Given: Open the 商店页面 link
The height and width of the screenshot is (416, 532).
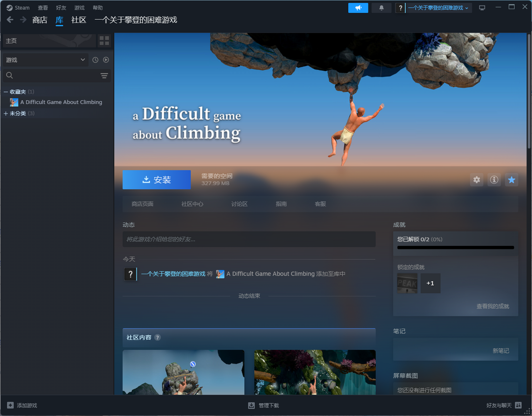Looking at the screenshot, I should (142, 204).
